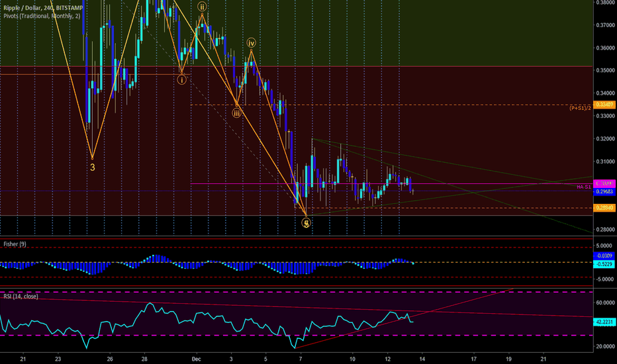Click the HA S1 pivot label

point(583,187)
